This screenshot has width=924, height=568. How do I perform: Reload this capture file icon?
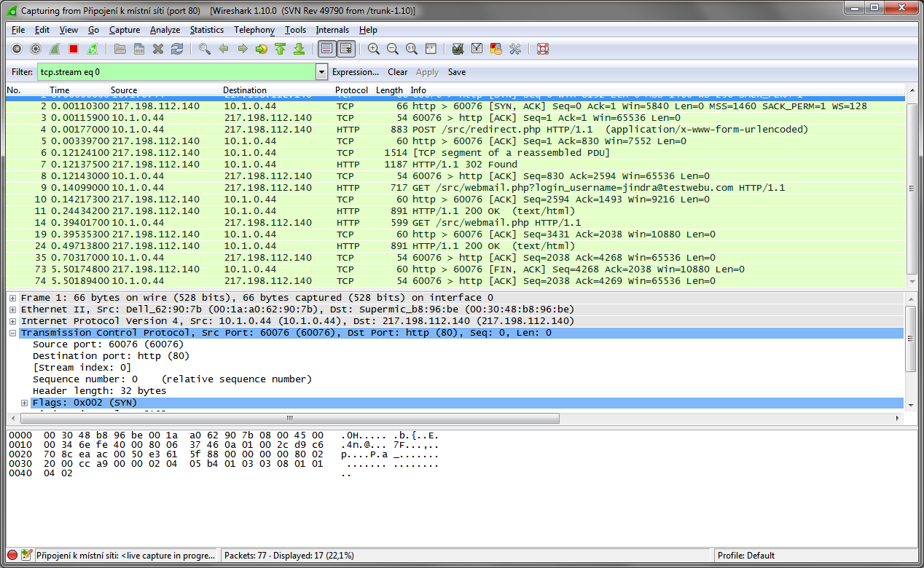pyautogui.click(x=177, y=49)
